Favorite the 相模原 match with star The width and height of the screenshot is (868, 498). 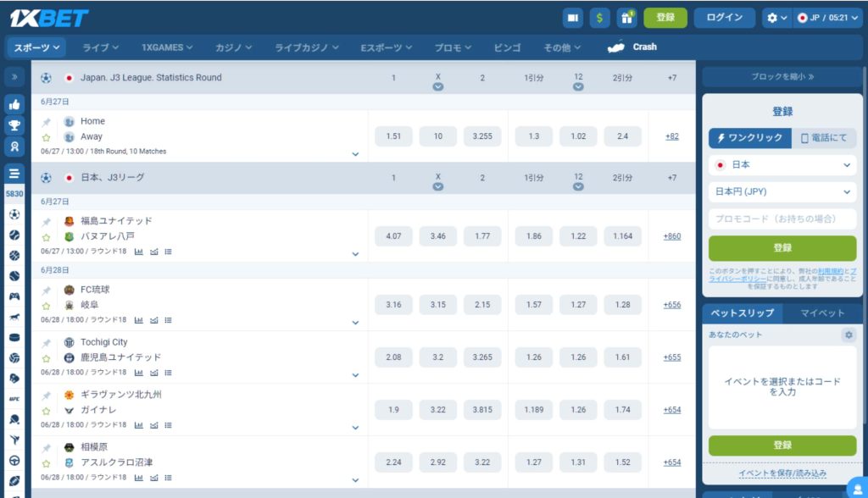pos(47,463)
